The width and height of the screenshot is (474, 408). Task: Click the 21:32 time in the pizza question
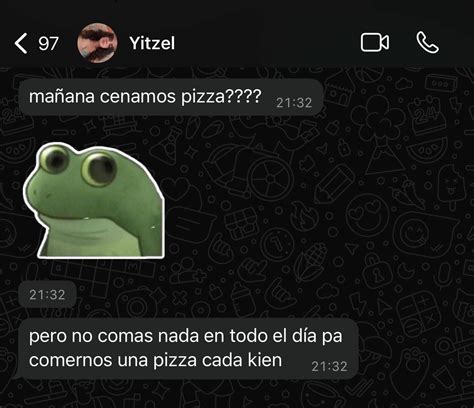(x=294, y=103)
